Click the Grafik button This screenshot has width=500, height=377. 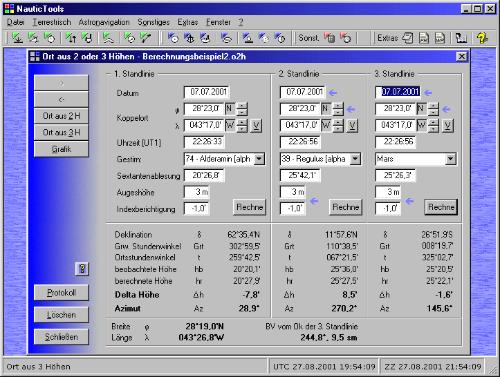pyautogui.click(x=61, y=149)
